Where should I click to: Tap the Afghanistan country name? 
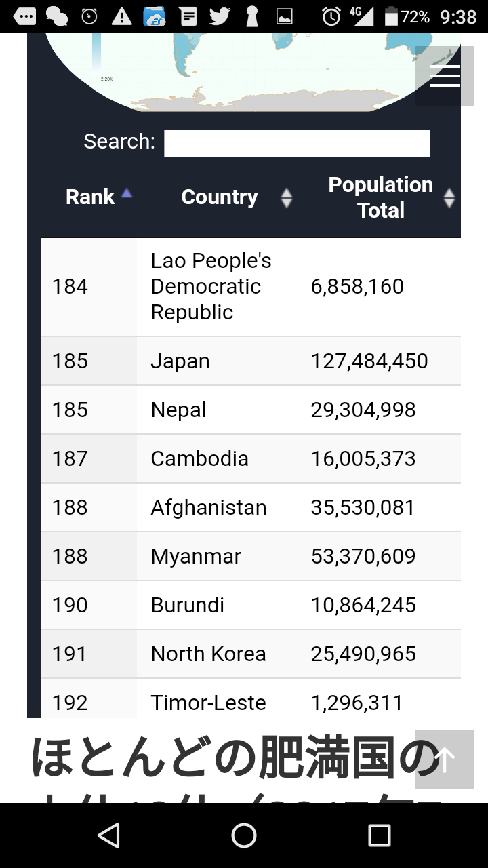[x=209, y=507]
